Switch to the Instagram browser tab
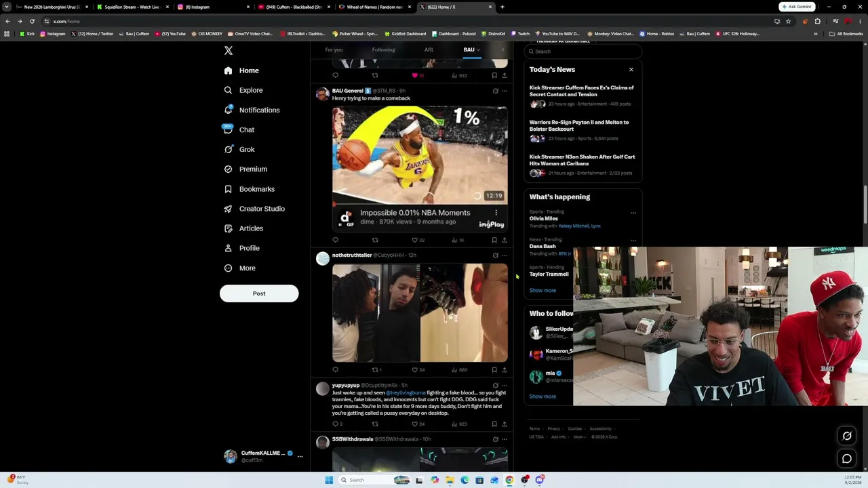The height and width of the screenshot is (488, 868). pos(213,7)
